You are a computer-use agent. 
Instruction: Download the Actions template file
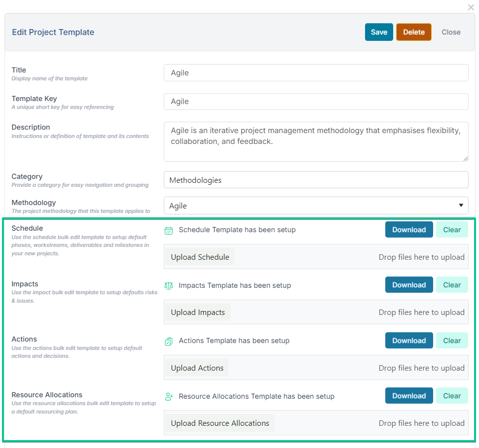(409, 340)
